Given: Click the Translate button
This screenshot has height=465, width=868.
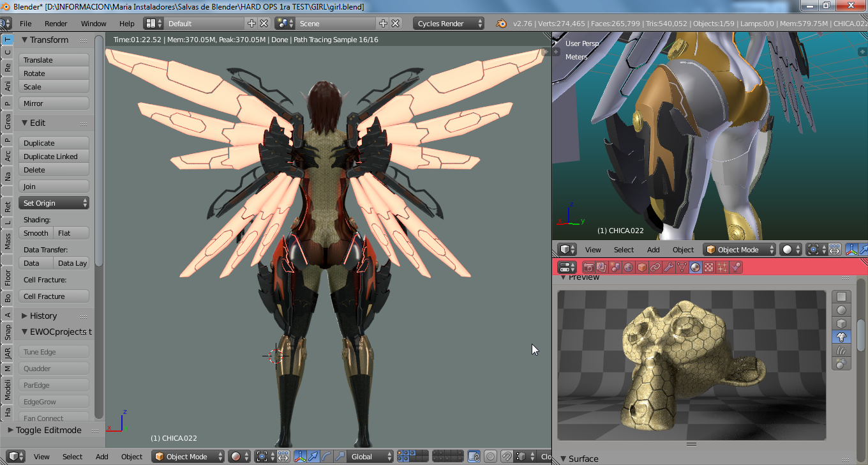Looking at the screenshot, I should pos(54,60).
